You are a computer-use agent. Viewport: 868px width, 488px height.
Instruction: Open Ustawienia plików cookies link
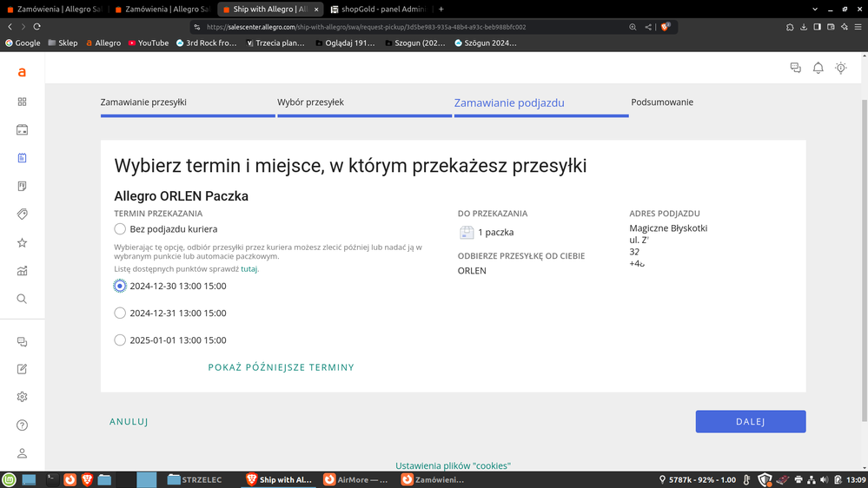[453, 466]
